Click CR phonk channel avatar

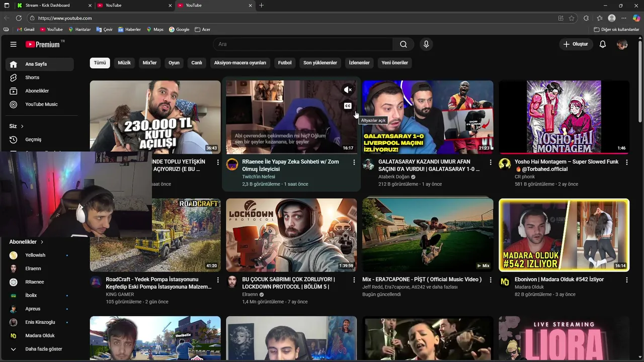505,164
